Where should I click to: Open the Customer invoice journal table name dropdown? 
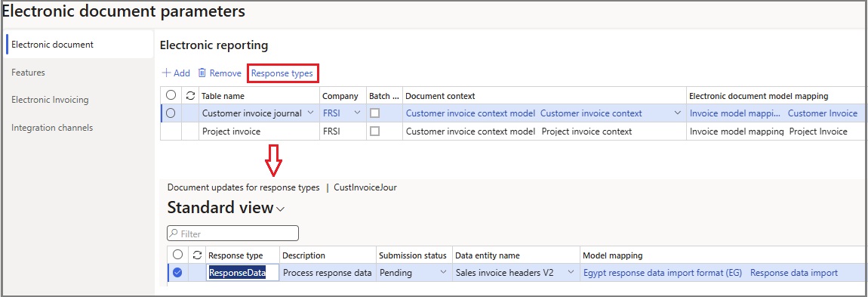click(x=311, y=113)
